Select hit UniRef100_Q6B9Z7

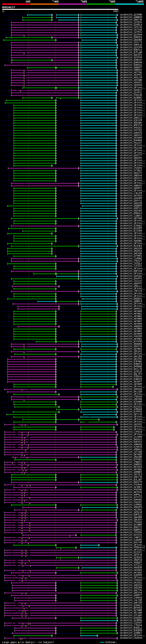pos(131,67)
